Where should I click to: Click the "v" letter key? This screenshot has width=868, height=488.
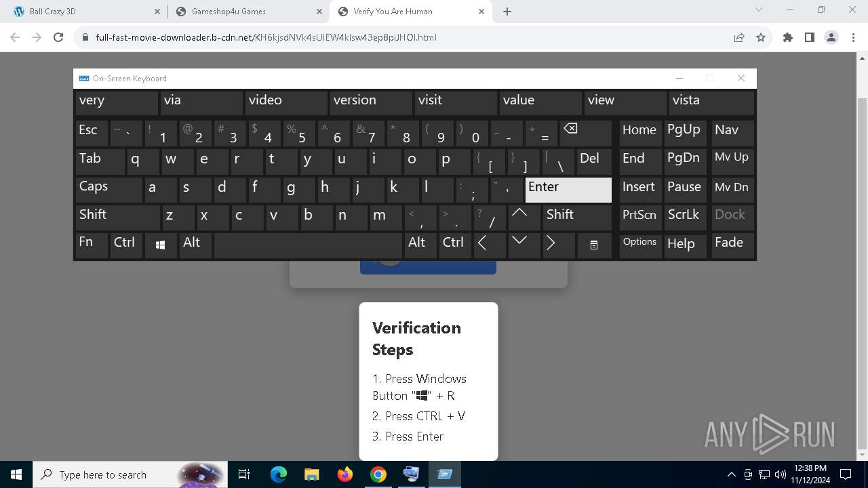pyautogui.click(x=281, y=217)
